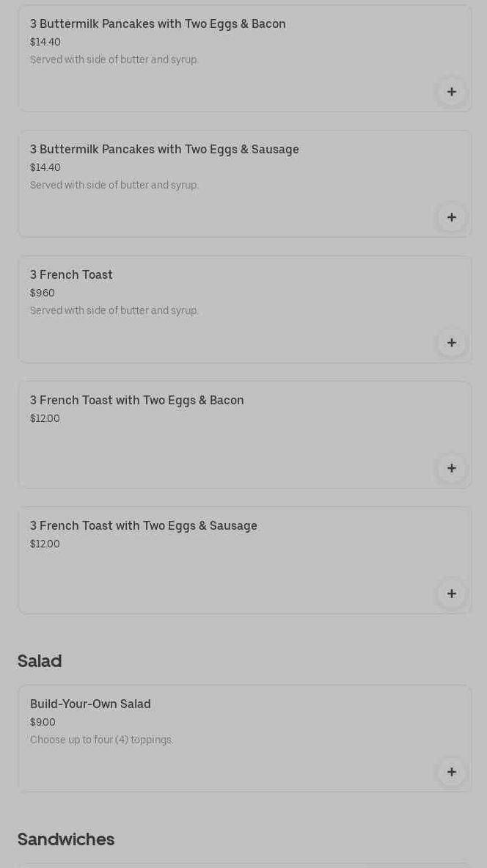View 3 French Toast with Two Eggs & Sausage
The height and width of the screenshot is (868, 487).
[x=144, y=525]
